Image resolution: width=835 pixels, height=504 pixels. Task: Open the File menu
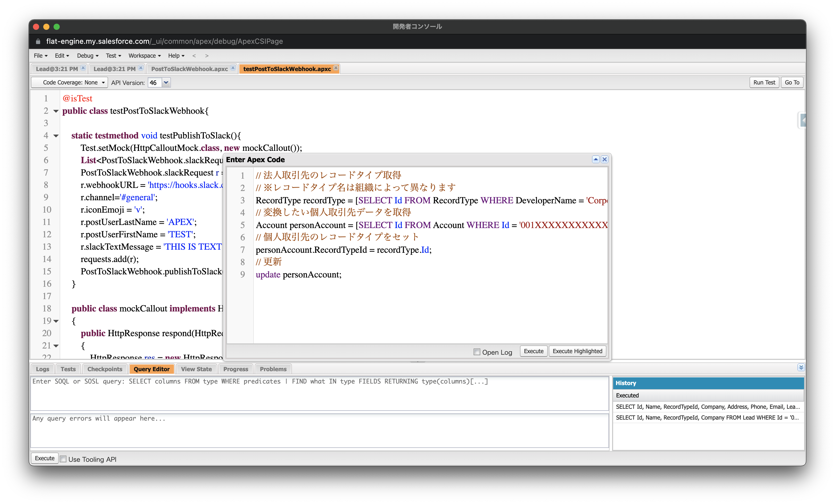41,56
